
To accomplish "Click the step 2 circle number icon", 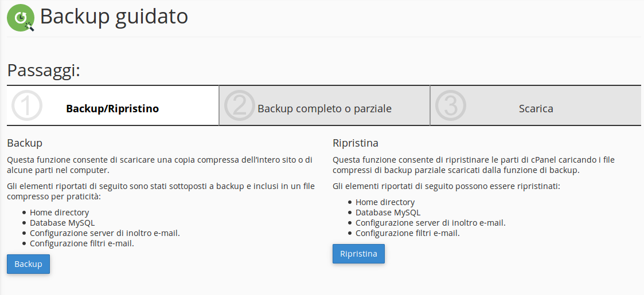I will [240, 106].
